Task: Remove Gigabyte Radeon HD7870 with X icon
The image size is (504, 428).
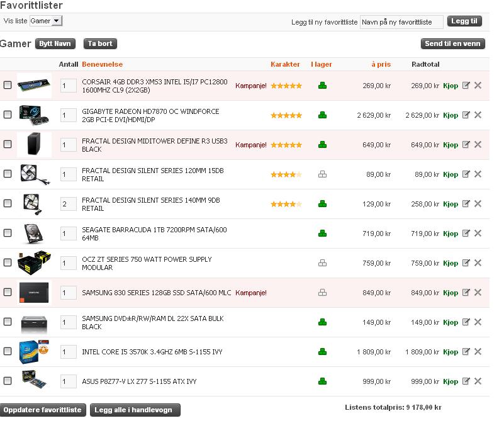Action: coord(478,115)
